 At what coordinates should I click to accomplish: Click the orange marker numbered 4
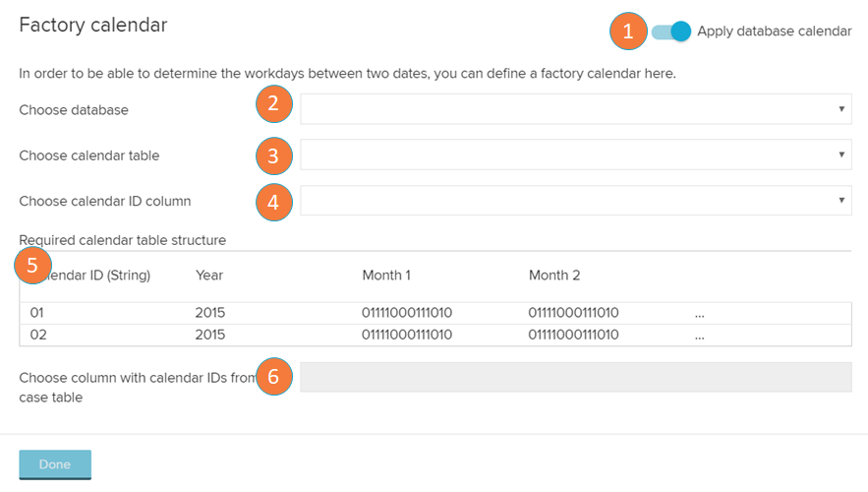[274, 202]
